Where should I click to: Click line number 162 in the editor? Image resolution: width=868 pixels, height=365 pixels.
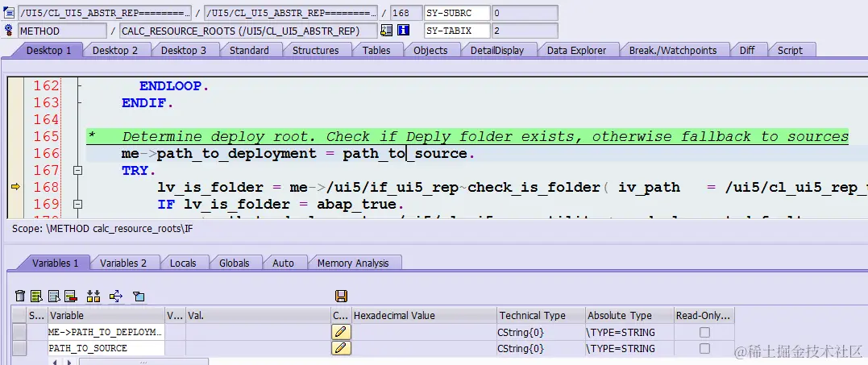pyautogui.click(x=46, y=85)
